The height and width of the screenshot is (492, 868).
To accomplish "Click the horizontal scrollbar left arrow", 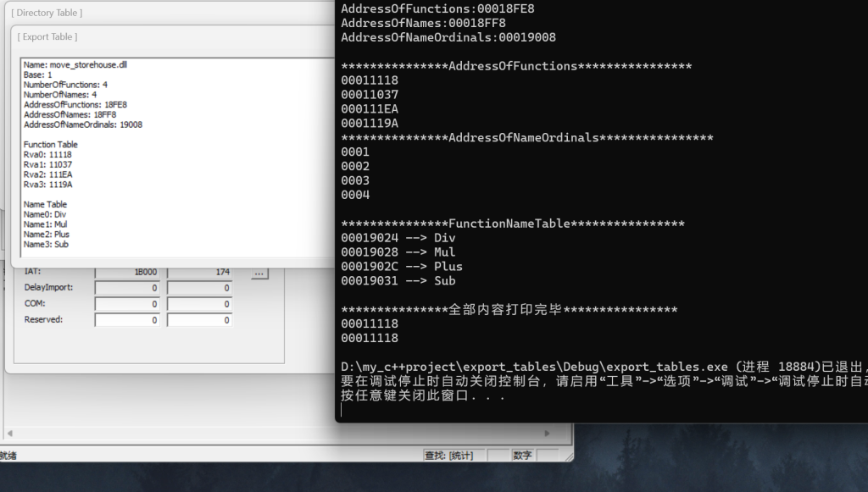I will (x=8, y=434).
